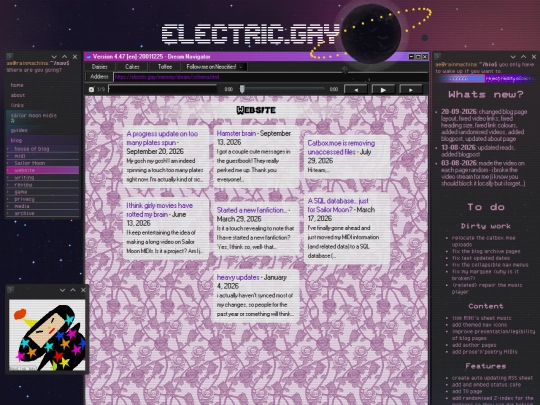Select the media blog category
This screenshot has width=540, height=405.
22,206
